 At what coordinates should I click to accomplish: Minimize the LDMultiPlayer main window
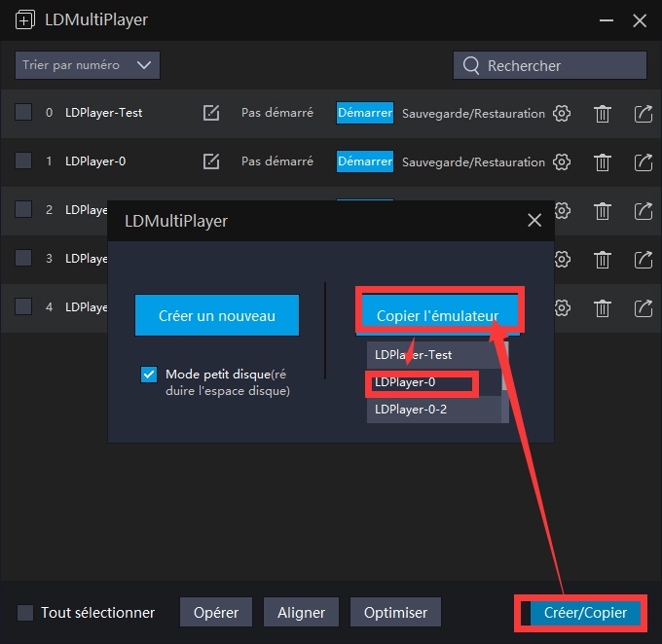coord(607,19)
